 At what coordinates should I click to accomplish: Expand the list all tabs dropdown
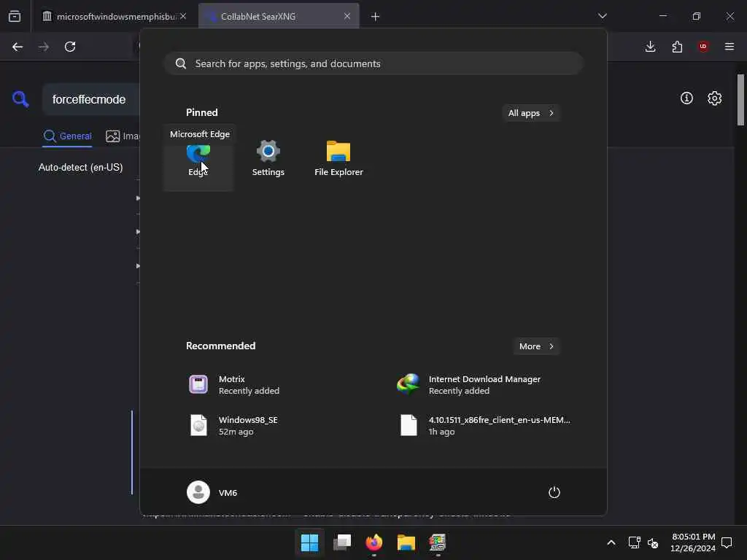(602, 16)
